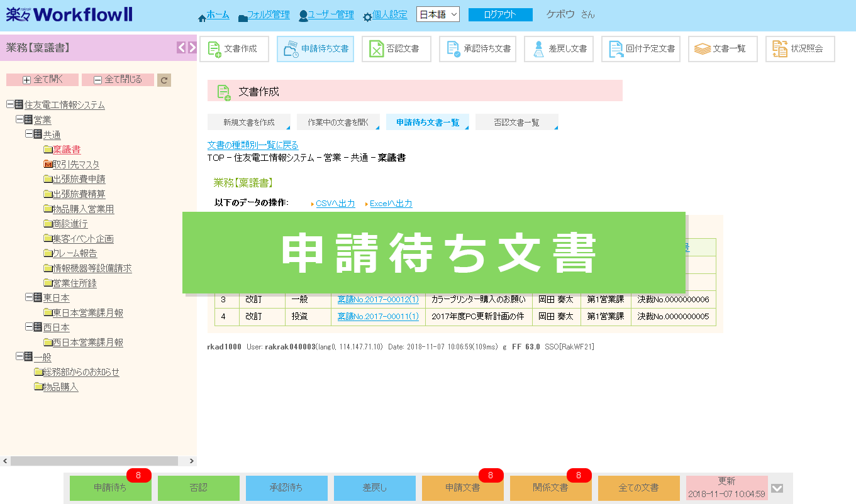This screenshot has width=856, height=504.
Task: Click 申請待ち bottom bar button
Action: pyautogui.click(x=111, y=488)
